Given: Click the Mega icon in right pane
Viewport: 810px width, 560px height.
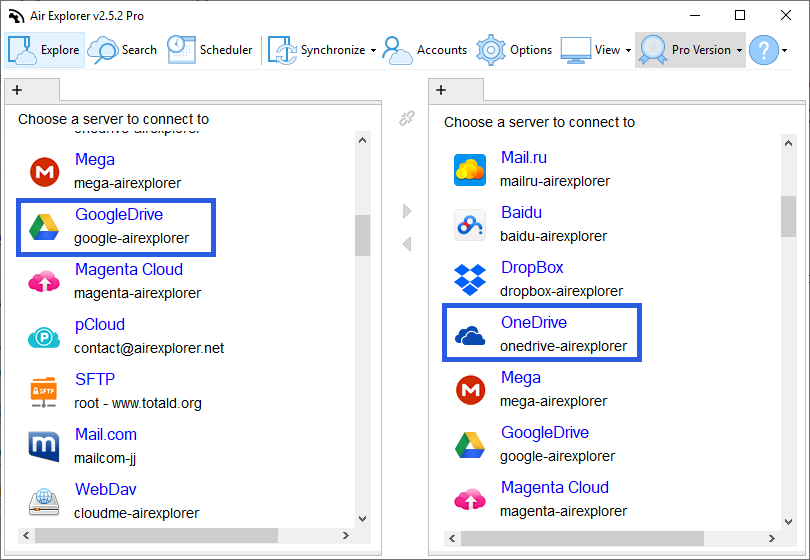Looking at the screenshot, I should 471,390.
